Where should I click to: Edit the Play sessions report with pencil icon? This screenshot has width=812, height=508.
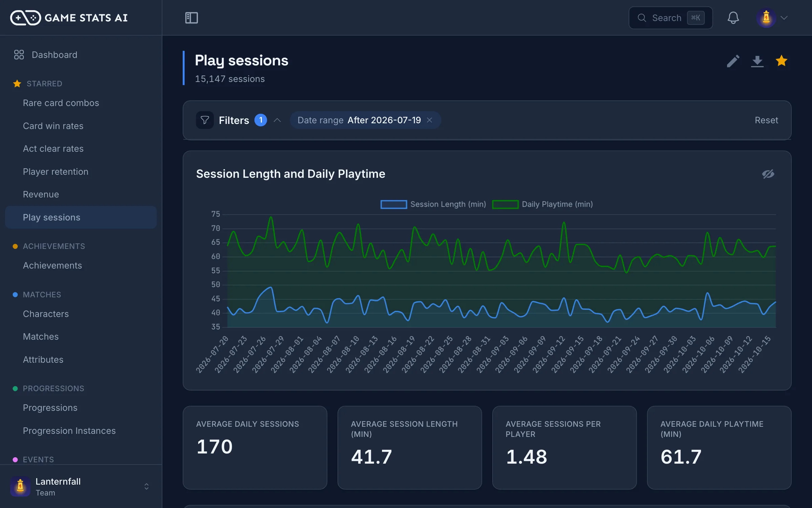(733, 61)
